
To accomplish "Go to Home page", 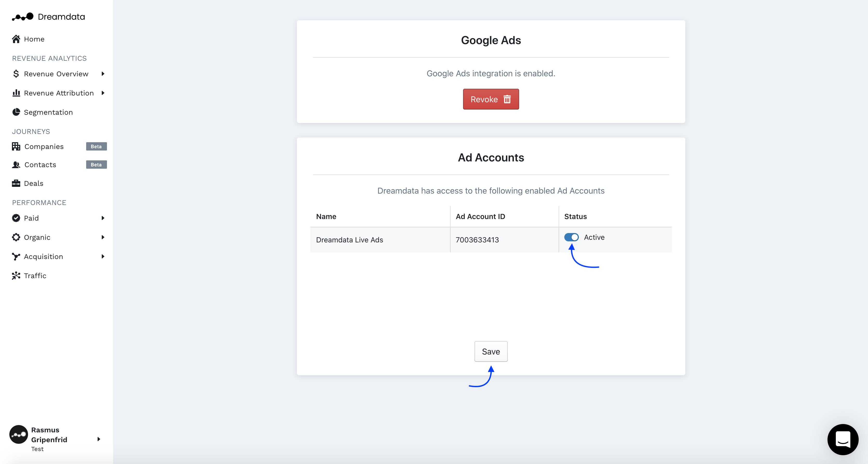I will pyautogui.click(x=34, y=39).
